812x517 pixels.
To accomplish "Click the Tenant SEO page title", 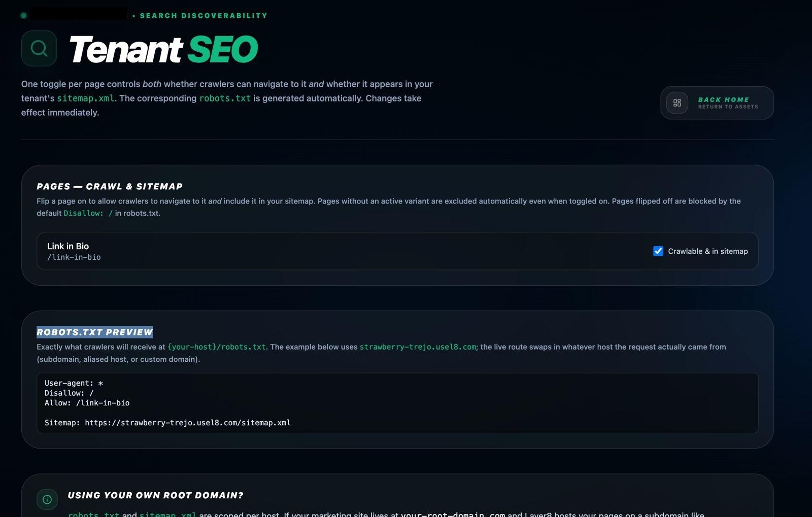I will tap(163, 49).
